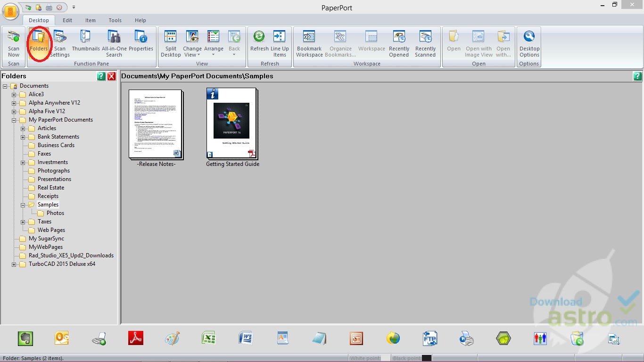Open the Item ribbon tab

pyautogui.click(x=91, y=20)
